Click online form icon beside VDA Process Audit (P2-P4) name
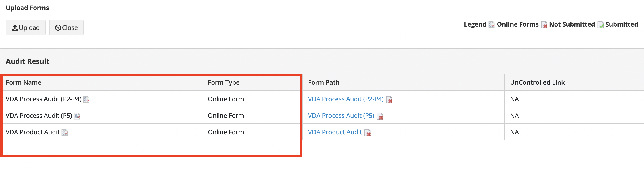 tap(87, 99)
